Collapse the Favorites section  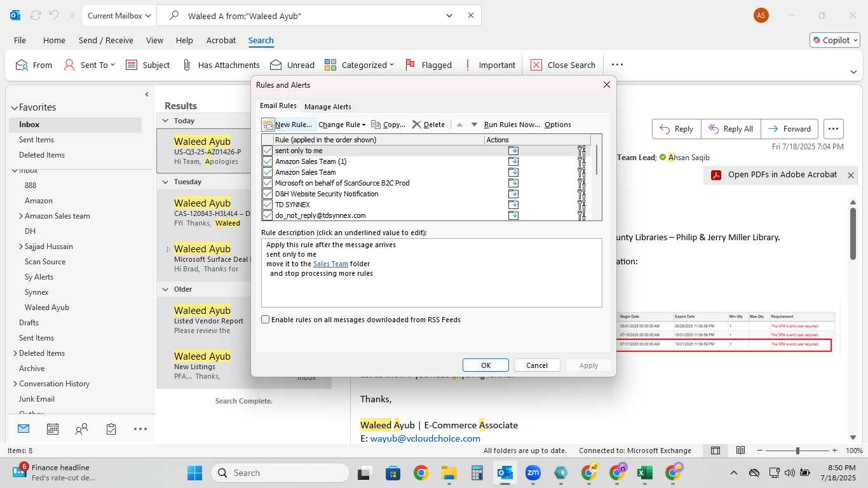tap(14, 107)
